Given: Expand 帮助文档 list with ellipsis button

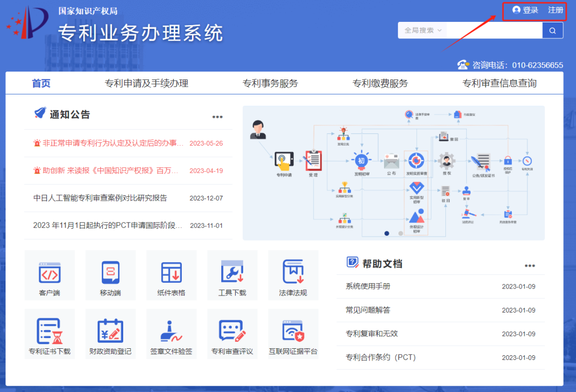Looking at the screenshot, I should coord(530,265).
